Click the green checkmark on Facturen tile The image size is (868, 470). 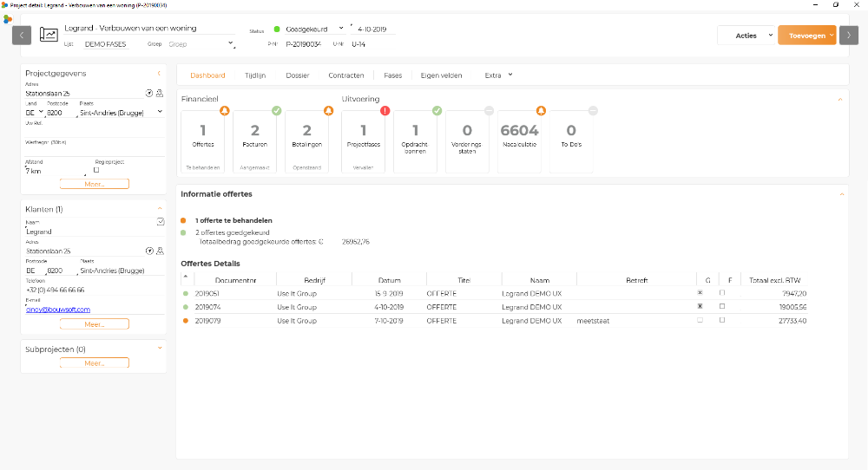(276, 111)
